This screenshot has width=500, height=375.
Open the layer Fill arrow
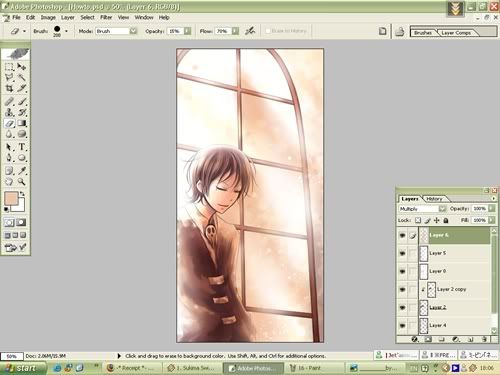tap(491, 220)
